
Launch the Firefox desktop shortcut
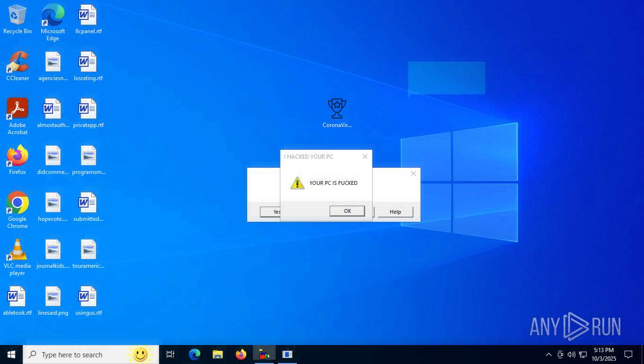(x=18, y=160)
